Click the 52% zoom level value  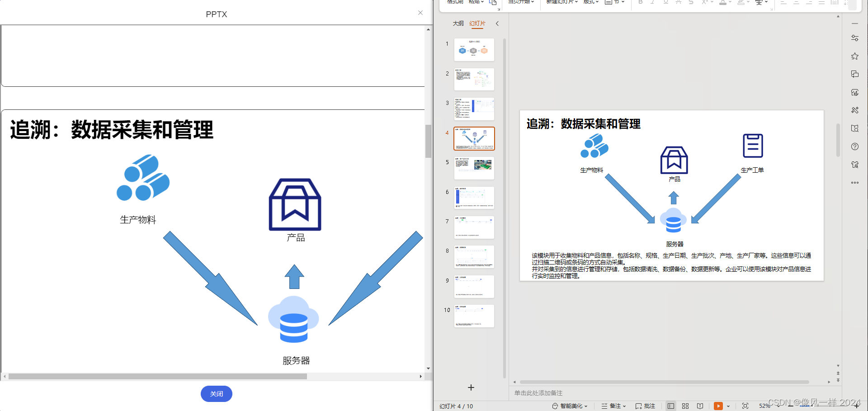[764, 406]
